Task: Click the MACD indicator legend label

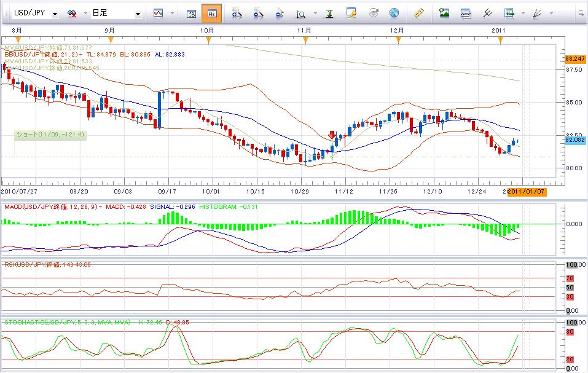Action: click(x=52, y=206)
